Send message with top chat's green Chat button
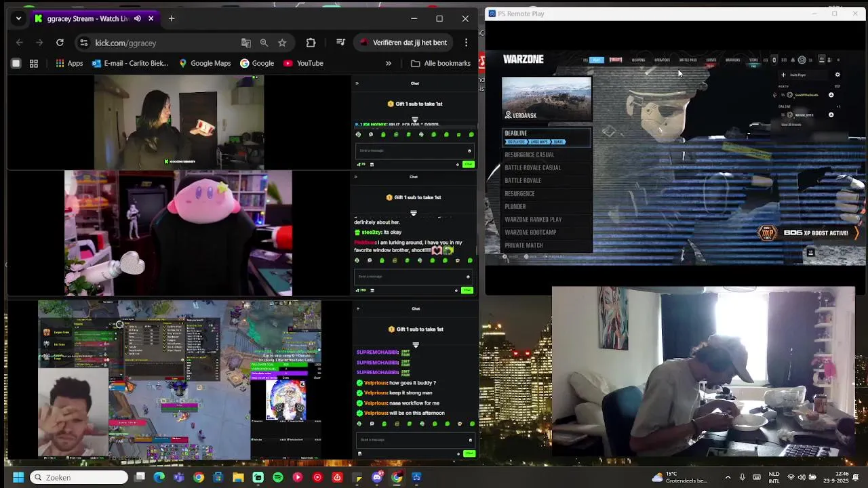868x488 pixels. point(468,164)
